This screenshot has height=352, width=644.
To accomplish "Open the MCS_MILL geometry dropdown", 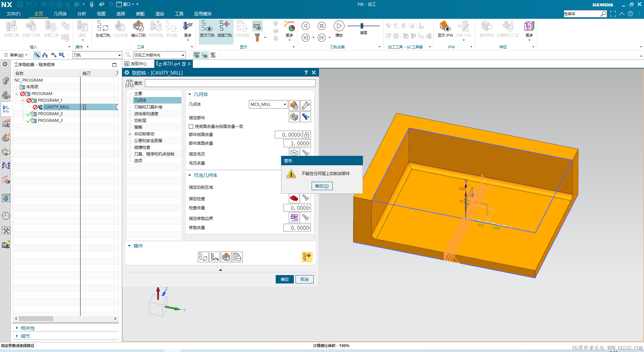I will click(x=285, y=104).
